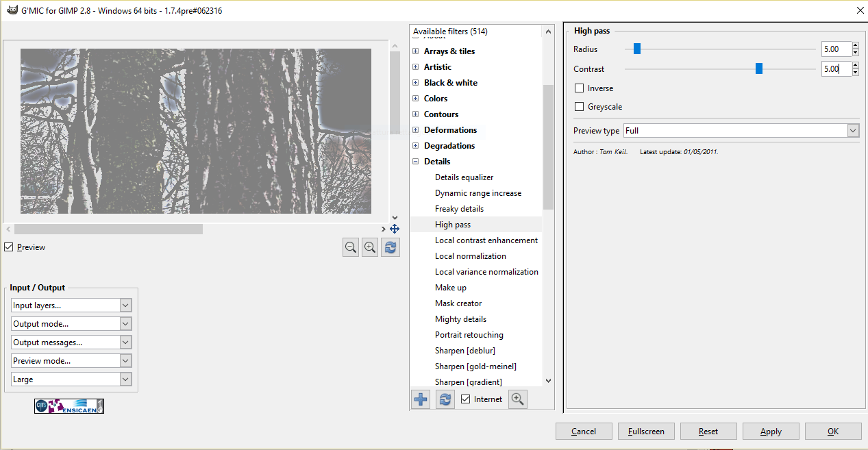
Task: Select the Sharpen [gold-meinel] filter
Action: pos(475,366)
